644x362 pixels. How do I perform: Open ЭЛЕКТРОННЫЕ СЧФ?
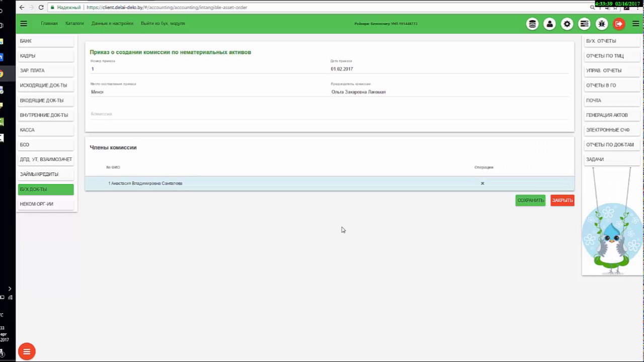(612, 130)
